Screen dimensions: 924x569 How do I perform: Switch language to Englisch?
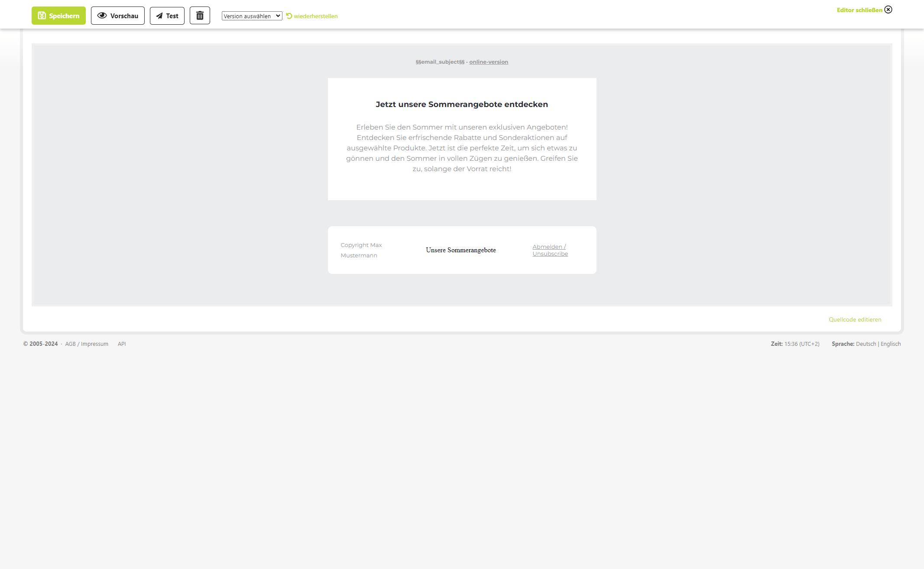tap(890, 344)
